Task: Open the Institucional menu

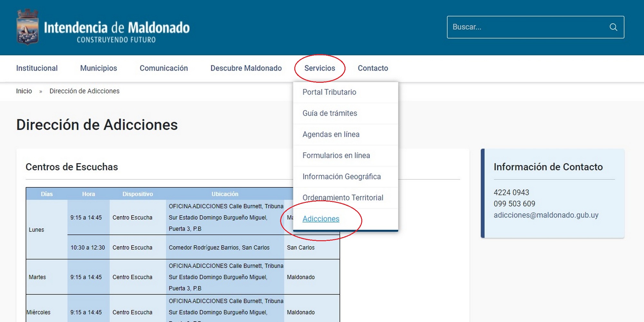Action: [x=37, y=68]
